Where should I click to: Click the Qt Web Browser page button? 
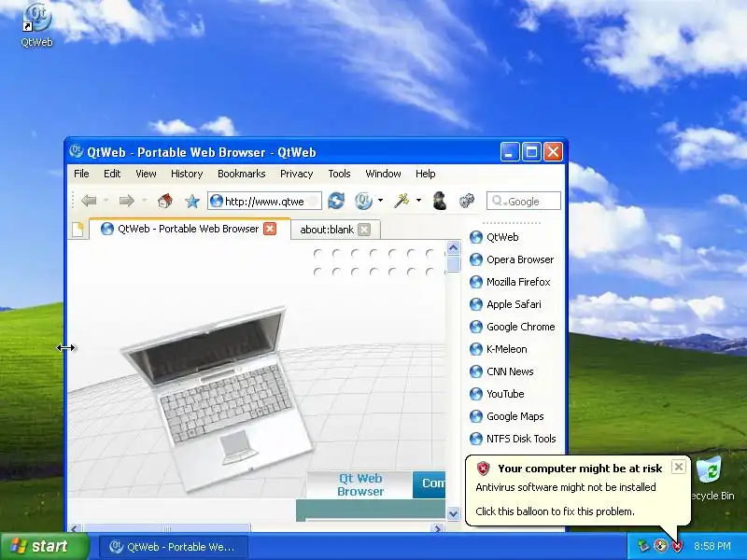coord(360,484)
